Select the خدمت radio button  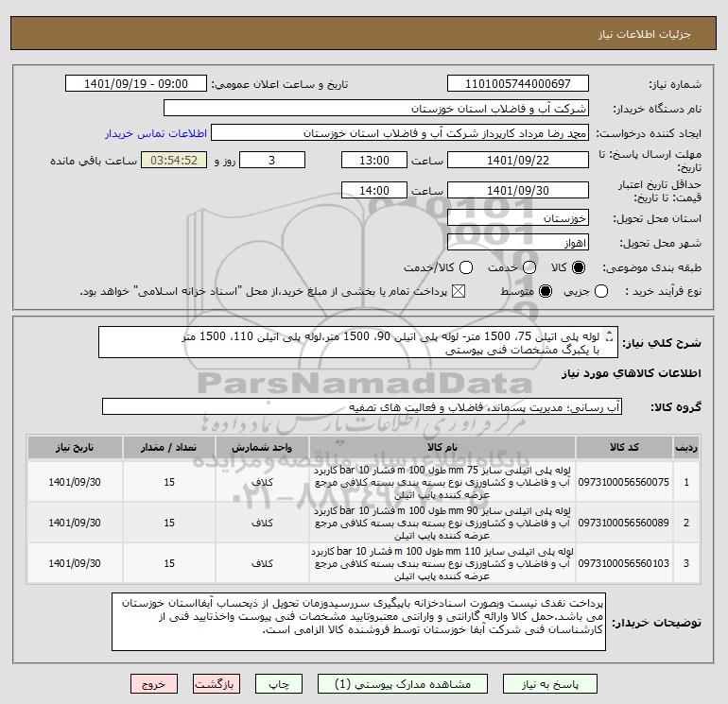[529, 267]
